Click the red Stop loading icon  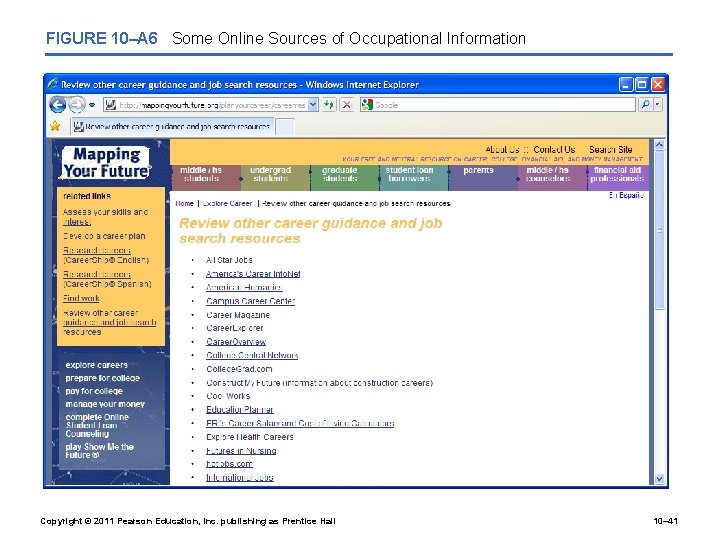click(x=347, y=105)
